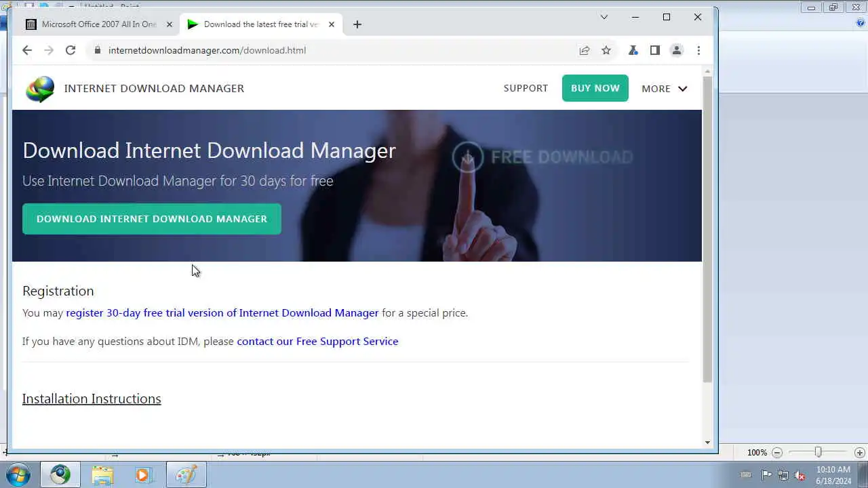
Task: Click the Paint window help icon
Action: [x=860, y=23]
